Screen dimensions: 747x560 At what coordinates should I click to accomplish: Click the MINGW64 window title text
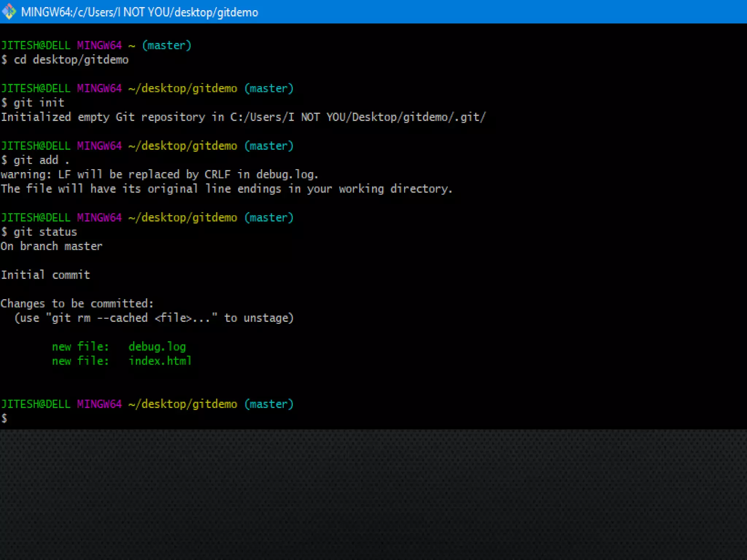[139, 12]
